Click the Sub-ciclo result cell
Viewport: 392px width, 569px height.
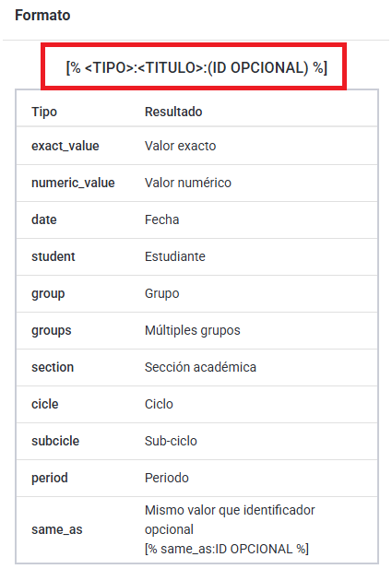(171, 441)
